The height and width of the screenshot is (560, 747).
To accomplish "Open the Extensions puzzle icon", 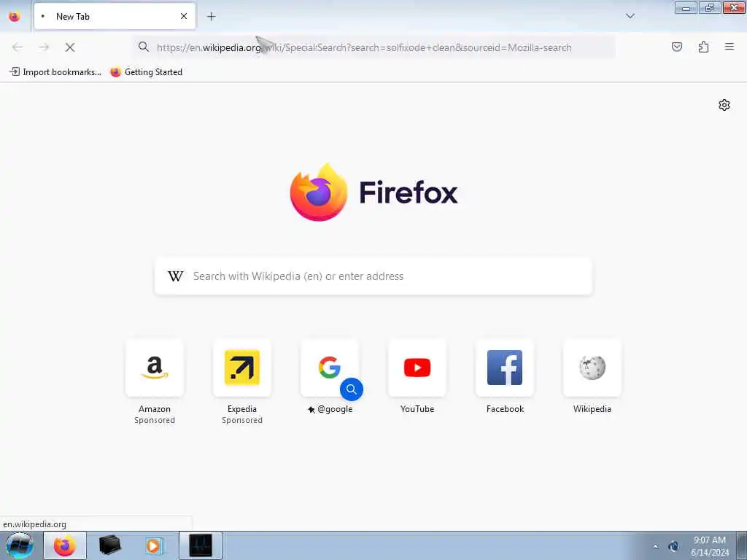I will click(703, 47).
